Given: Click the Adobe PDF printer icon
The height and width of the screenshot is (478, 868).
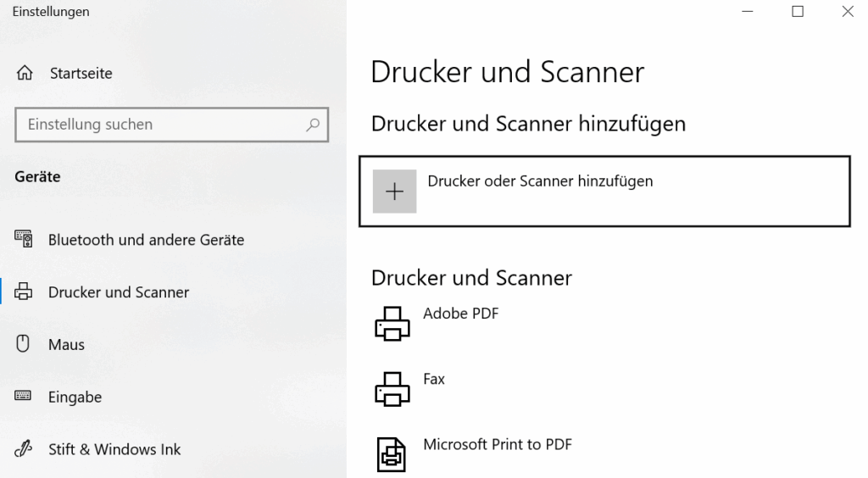Looking at the screenshot, I should tap(392, 324).
